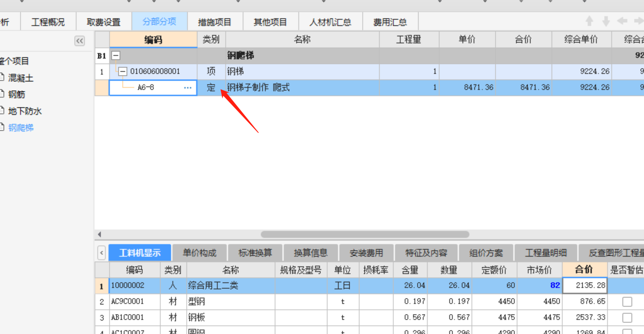Select 整个项目 root in the tree
The height and width of the screenshot is (334, 644).
tap(14, 61)
